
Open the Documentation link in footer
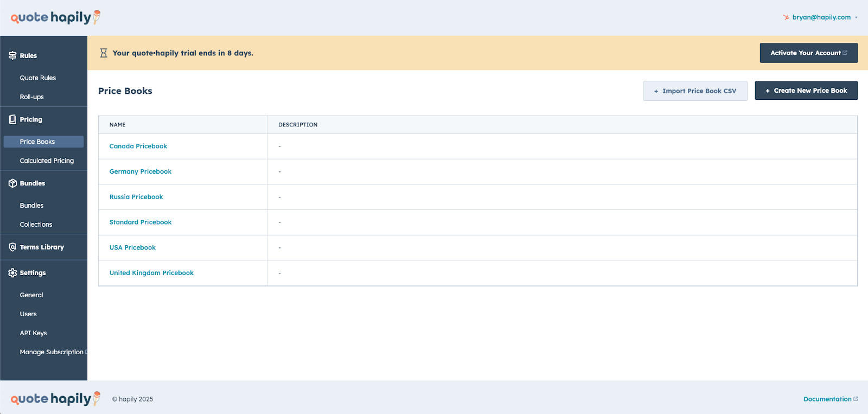(827, 399)
